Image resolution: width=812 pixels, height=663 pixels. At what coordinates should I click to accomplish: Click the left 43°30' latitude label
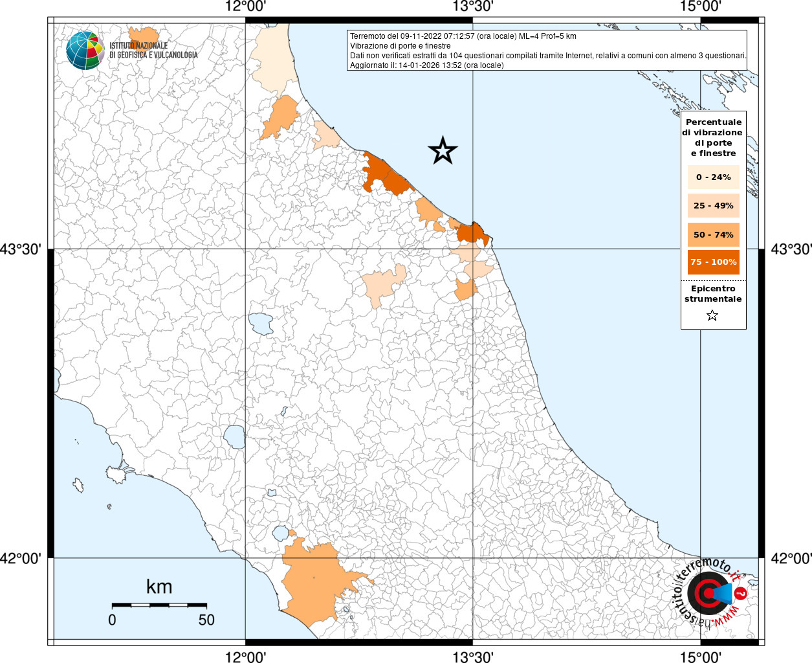click(x=21, y=249)
